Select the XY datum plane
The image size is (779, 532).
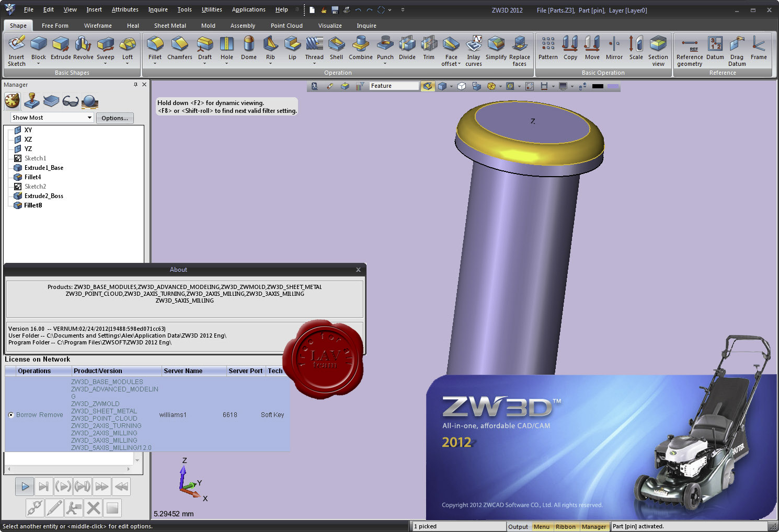pyautogui.click(x=28, y=130)
